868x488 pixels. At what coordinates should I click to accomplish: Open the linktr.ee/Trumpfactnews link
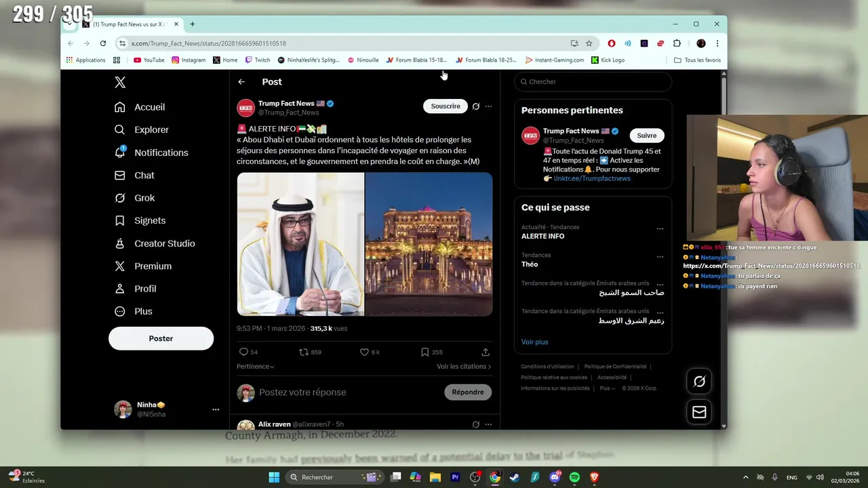[592, 178]
